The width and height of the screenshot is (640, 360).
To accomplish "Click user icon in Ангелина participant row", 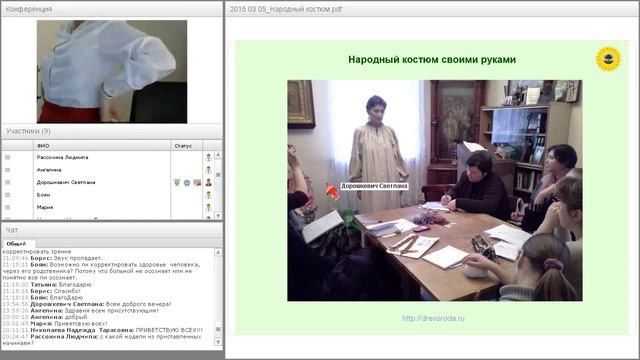I will coord(209,170).
